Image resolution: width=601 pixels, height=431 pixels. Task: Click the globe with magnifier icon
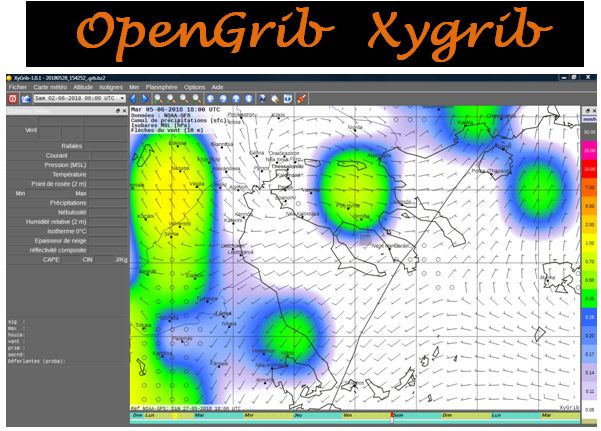[275, 99]
